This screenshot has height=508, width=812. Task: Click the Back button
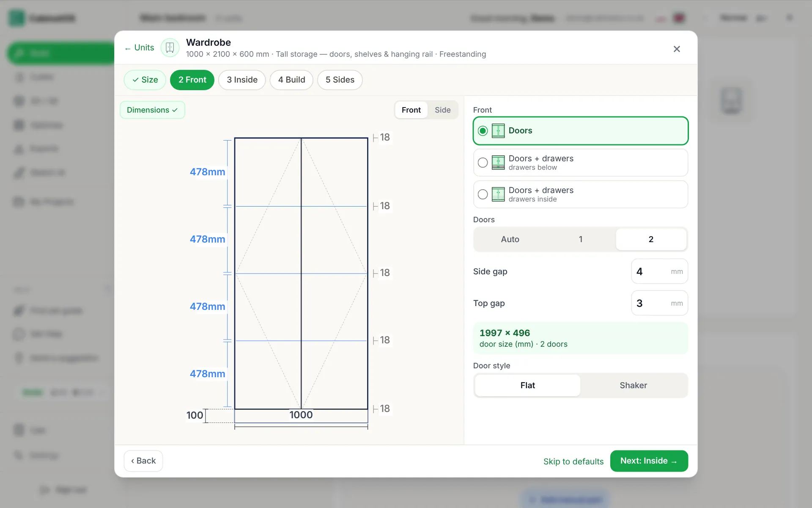pos(143,461)
